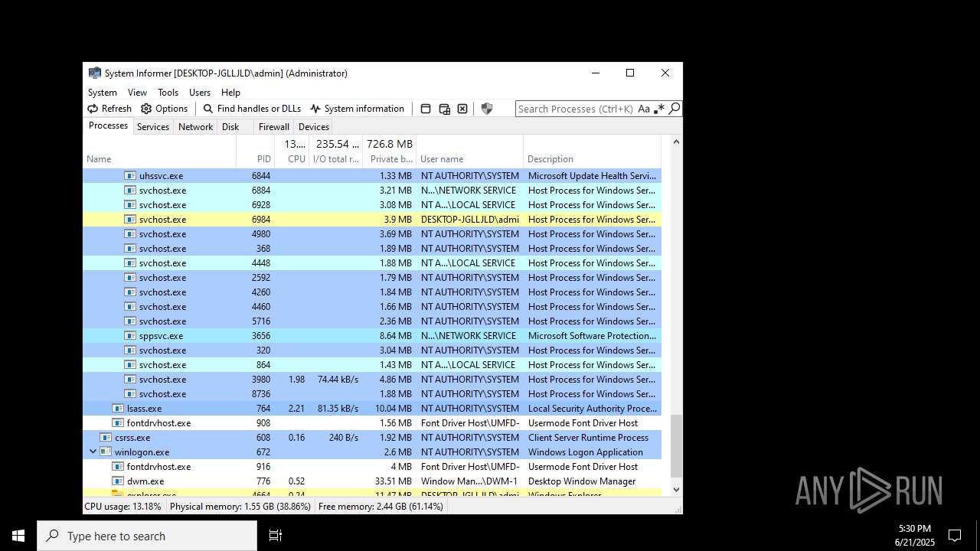Open System information graph window

[357, 109]
